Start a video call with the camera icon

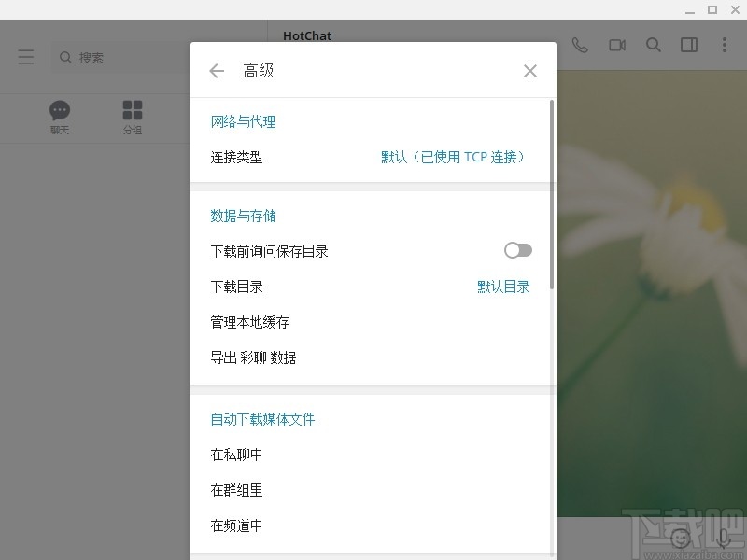click(616, 44)
